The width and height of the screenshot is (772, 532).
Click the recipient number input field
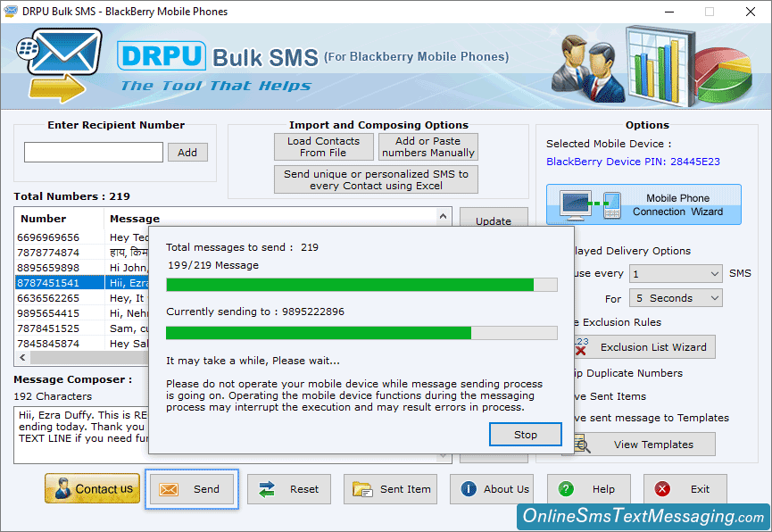click(94, 153)
